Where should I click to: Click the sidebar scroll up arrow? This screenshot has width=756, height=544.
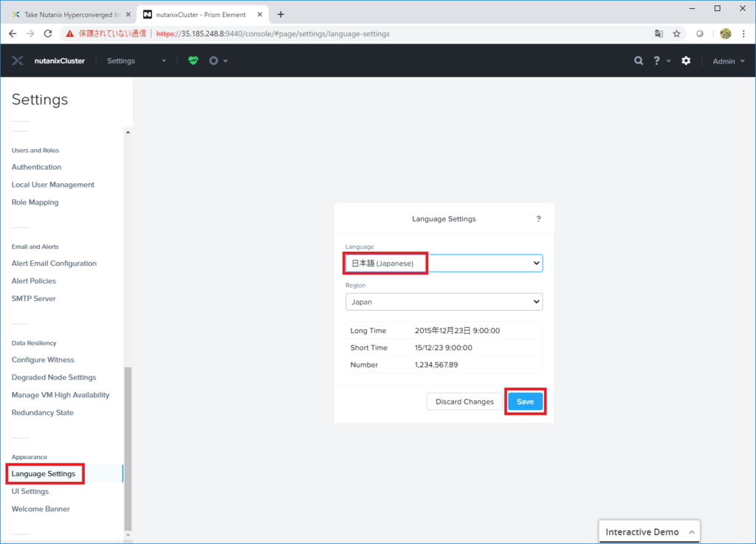[128, 132]
